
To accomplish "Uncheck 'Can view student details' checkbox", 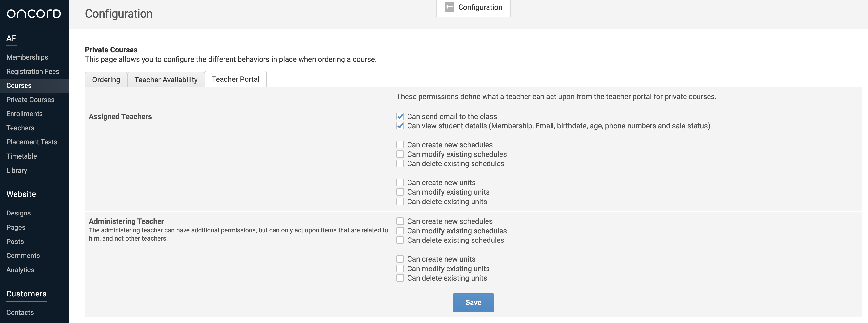I will pos(400,126).
